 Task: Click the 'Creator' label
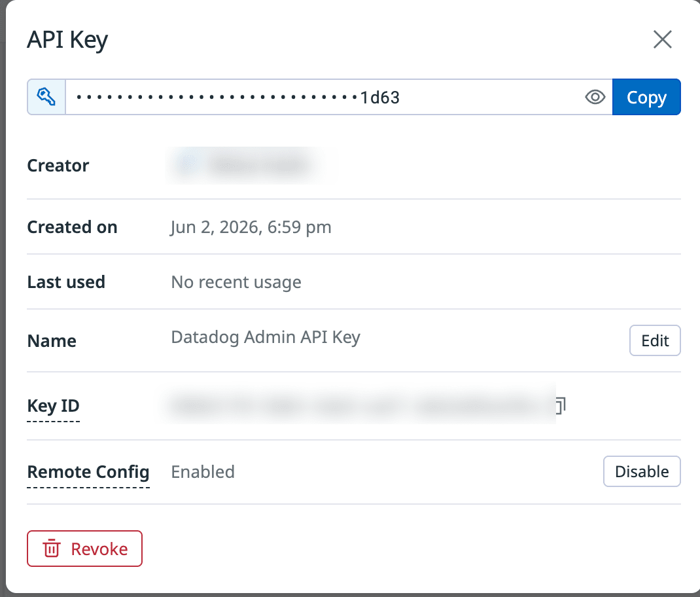(x=58, y=166)
